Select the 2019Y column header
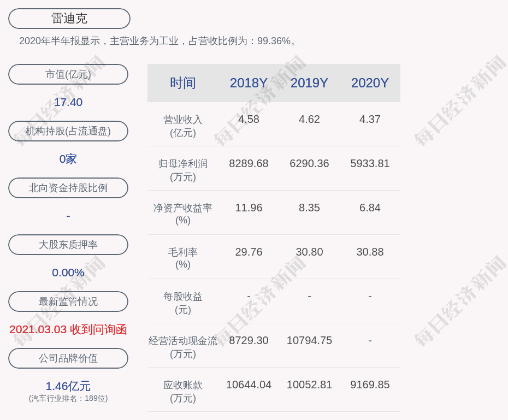This screenshot has height=420, width=508. point(309,83)
